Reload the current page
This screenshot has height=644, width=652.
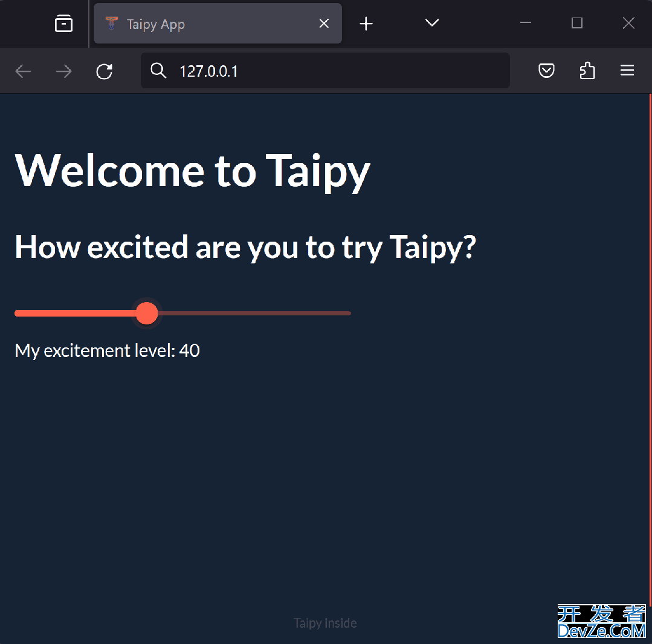(x=104, y=71)
